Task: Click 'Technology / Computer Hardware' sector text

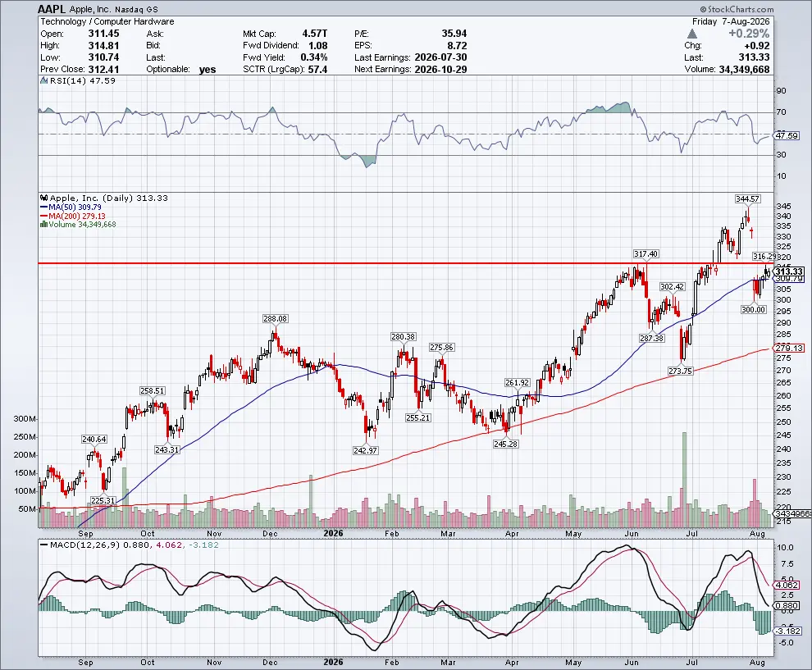Action: 107,22
